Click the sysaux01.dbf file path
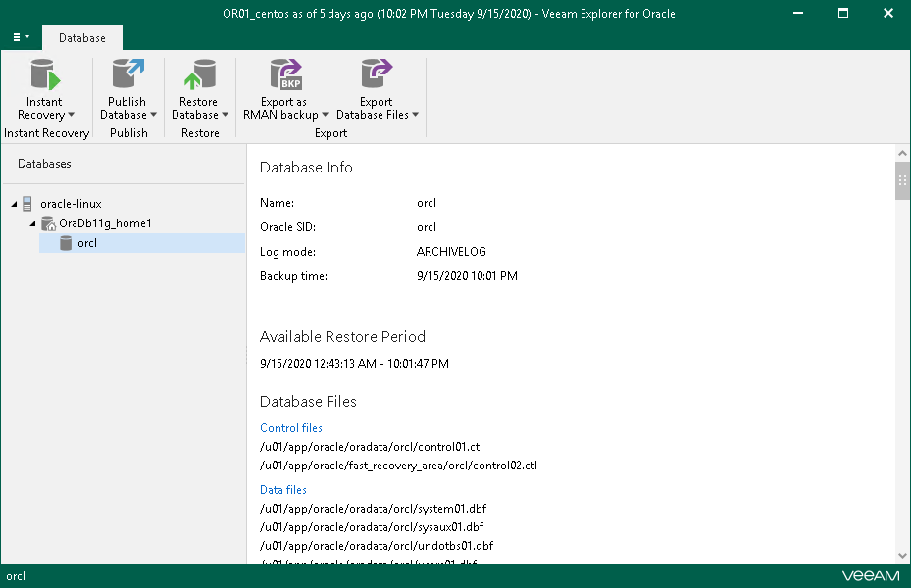Screen dimensions: 911x588 click(372, 527)
